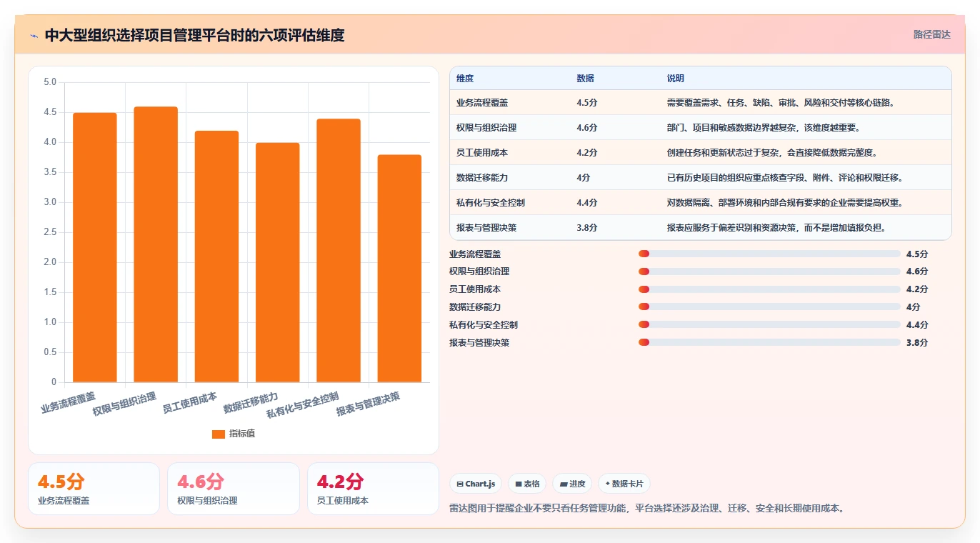This screenshot has width=980, height=543.
Task: Click the 4.6分 value in the table
Action: coord(587,128)
